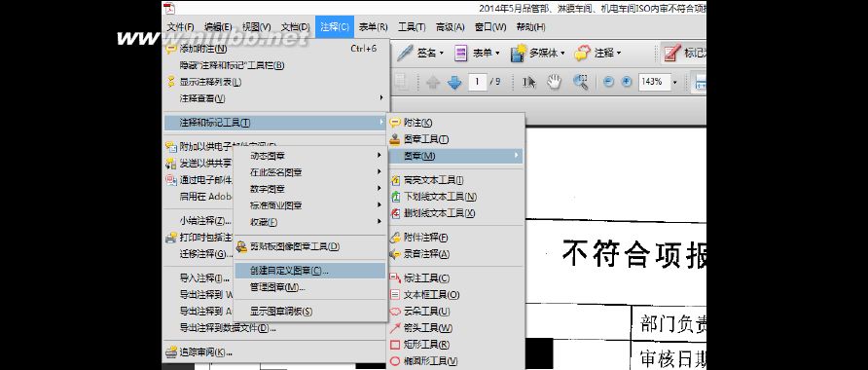Screen dimensions: 868x370
Task: Open the 帮助 menu
Action: [x=530, y=26]
